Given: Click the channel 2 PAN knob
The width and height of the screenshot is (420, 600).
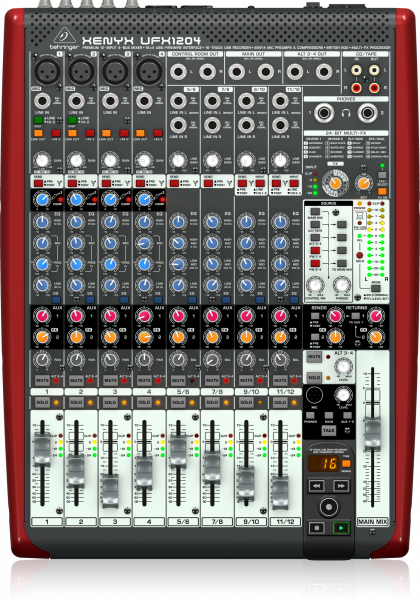Looking at the screenshot, I should 76,359.
